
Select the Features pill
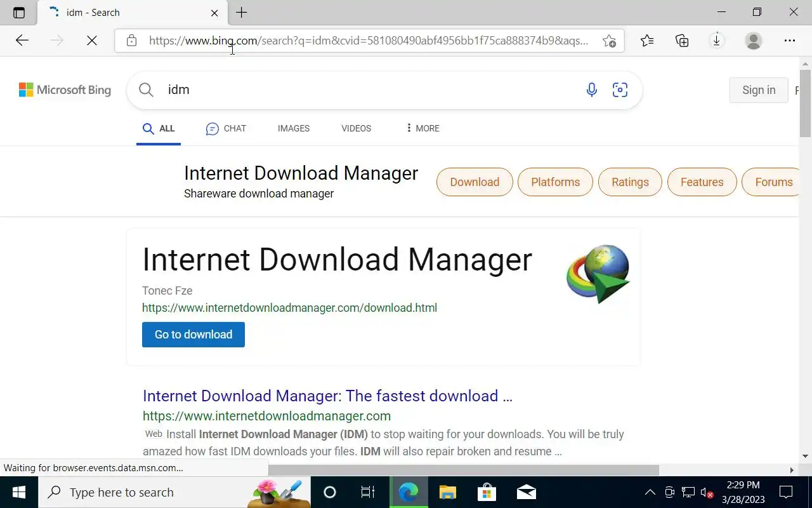point(702,182)
